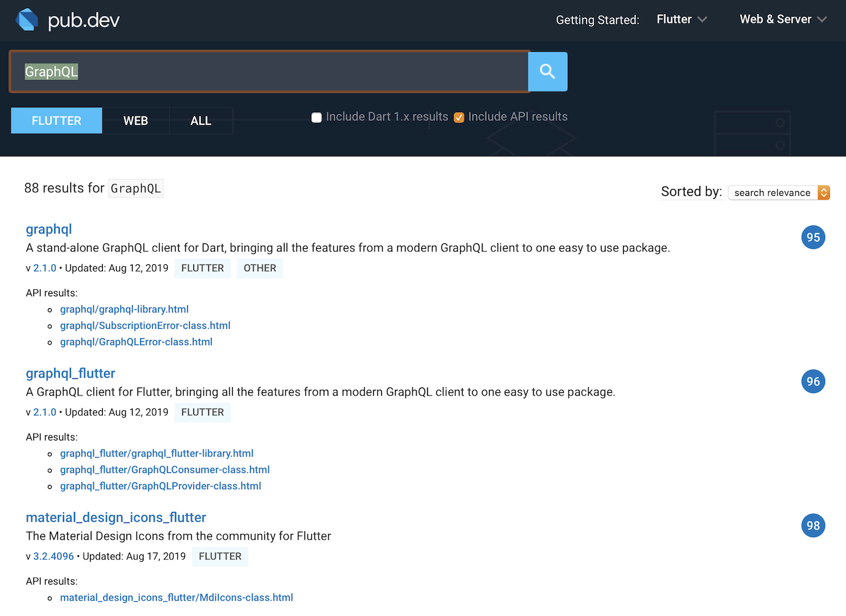Switch to the WEB platform tab
Image resolution: width=846 pixels, height=616 pixels.
[x=136, y=121]
